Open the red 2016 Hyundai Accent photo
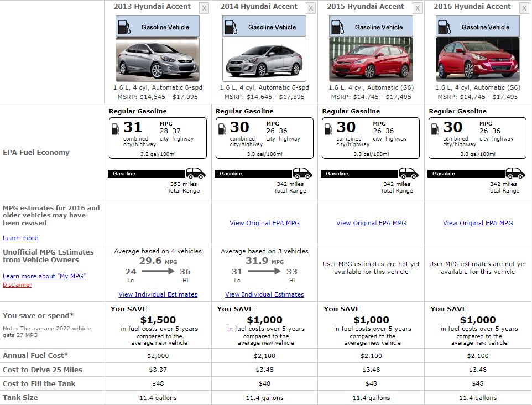 tap(478, 59)
